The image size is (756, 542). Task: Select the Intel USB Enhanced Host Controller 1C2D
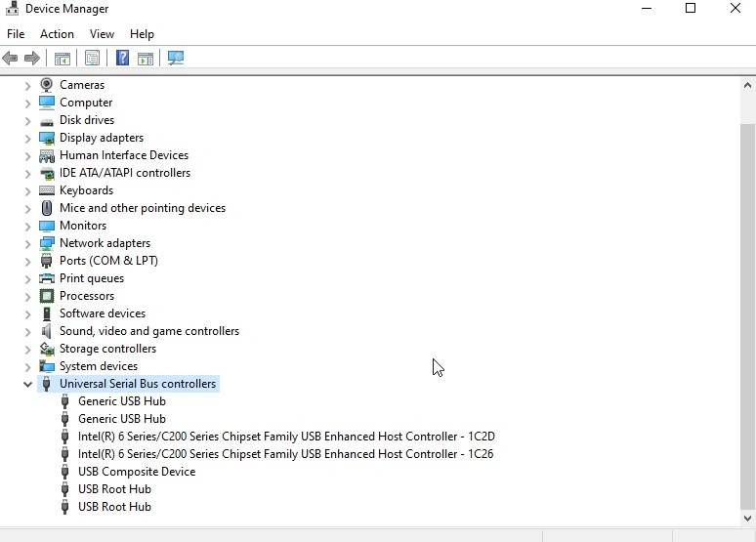pos(286,437)
